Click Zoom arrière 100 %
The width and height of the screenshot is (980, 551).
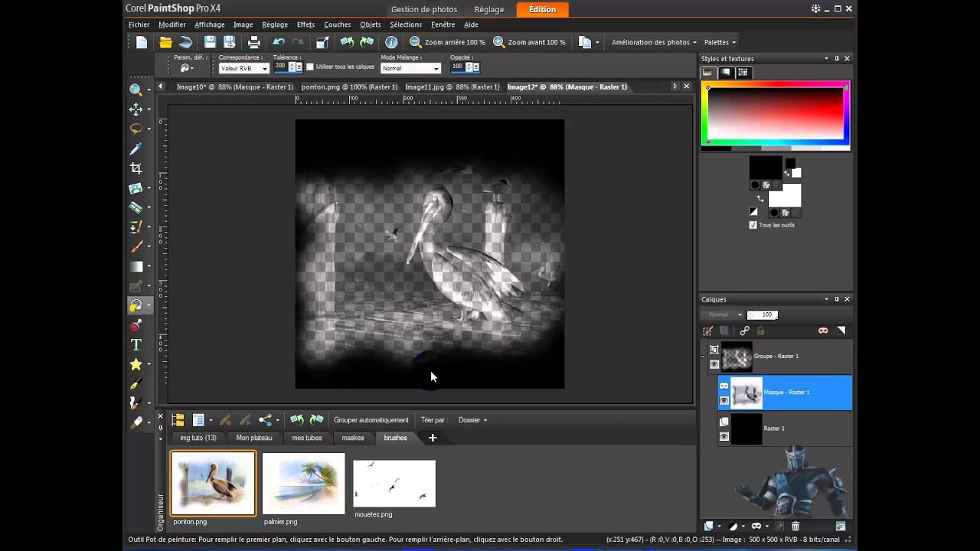(x=447, y=42)
